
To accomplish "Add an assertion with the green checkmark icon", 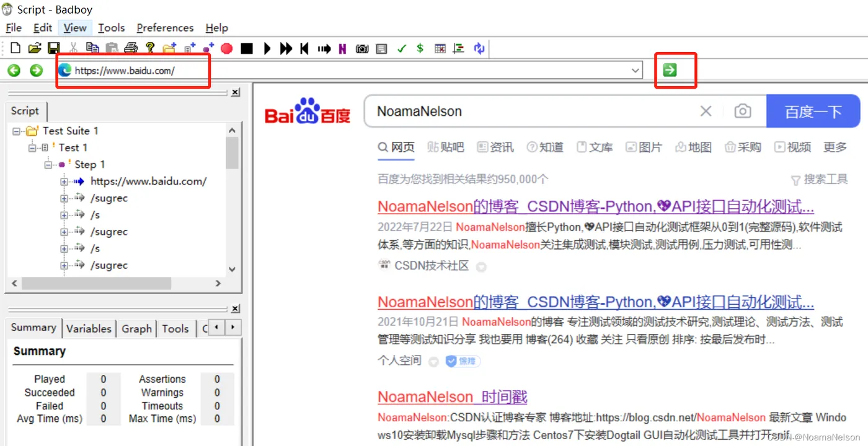I will point(402,48).
